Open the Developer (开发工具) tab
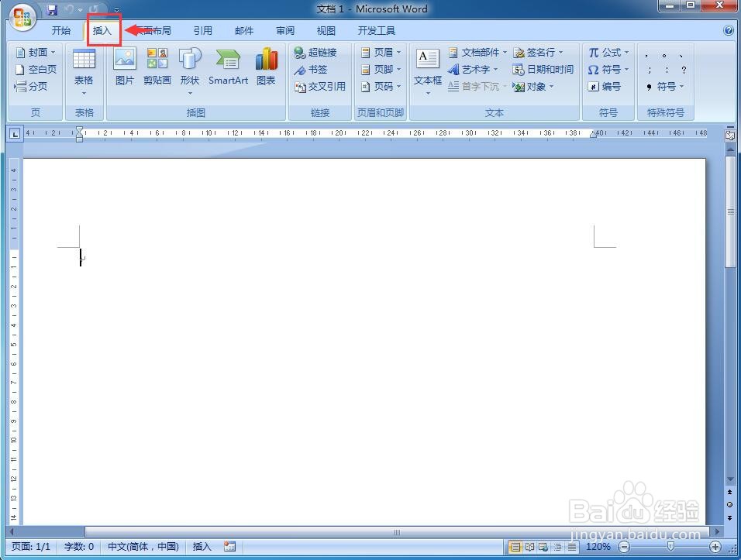Image resolution: width=741 pixels, height=560 pixels. pos(376,31)
